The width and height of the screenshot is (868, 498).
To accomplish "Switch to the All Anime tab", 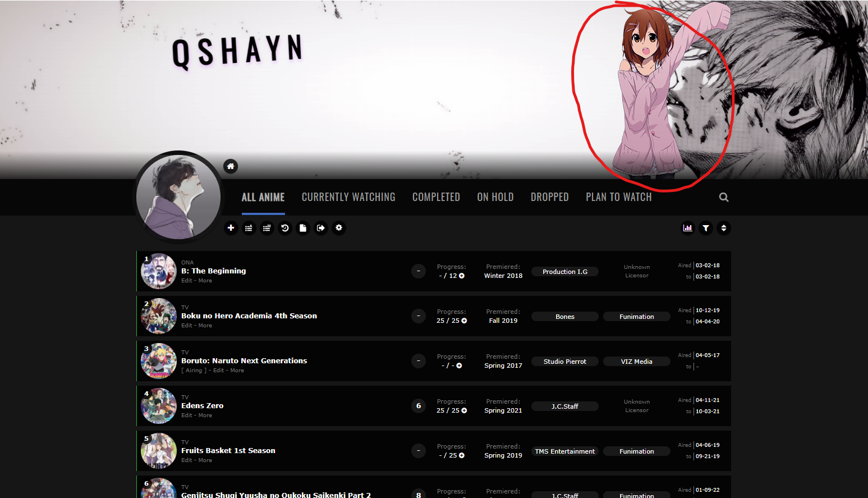I will (x=263, y=197).
